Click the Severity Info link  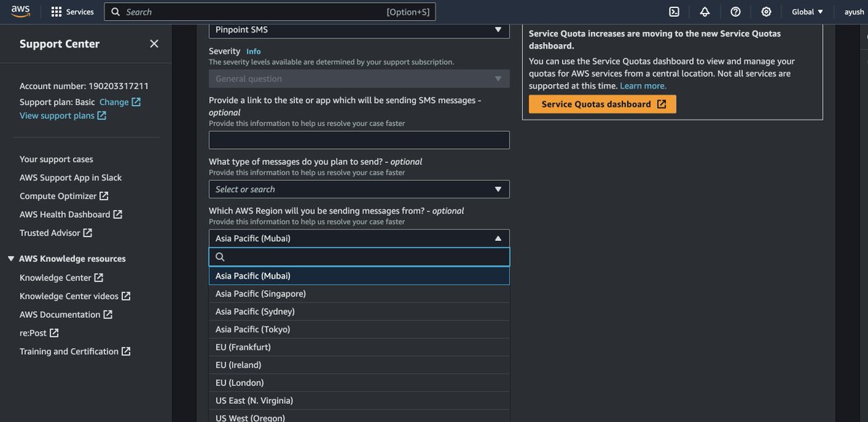[253, 51]
